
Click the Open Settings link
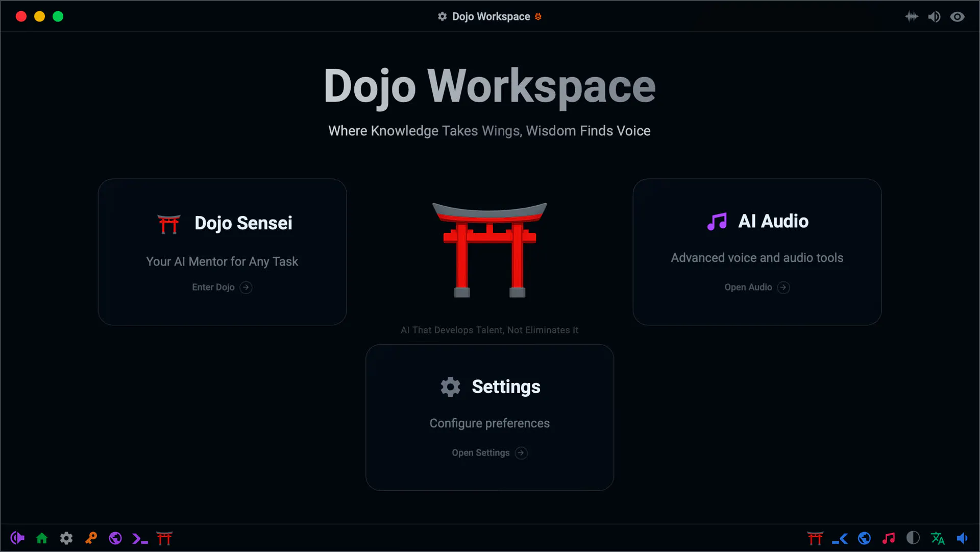(480, 452)
